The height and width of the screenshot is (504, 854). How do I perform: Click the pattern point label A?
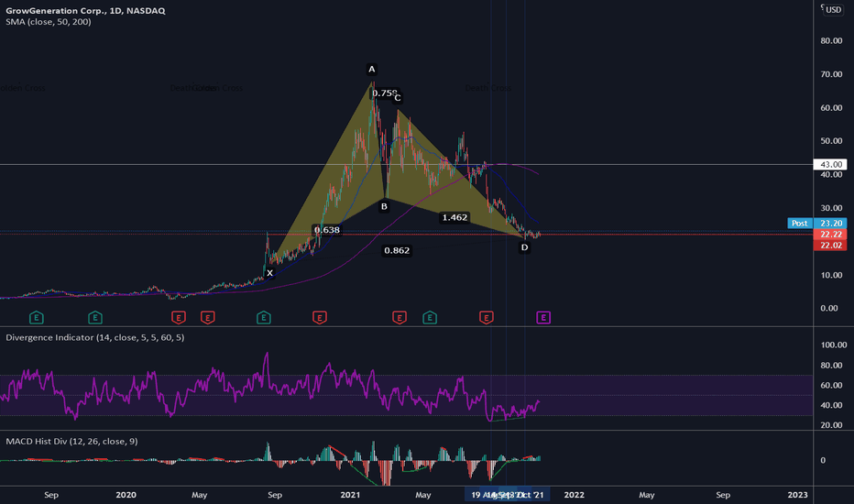[371, 70]
